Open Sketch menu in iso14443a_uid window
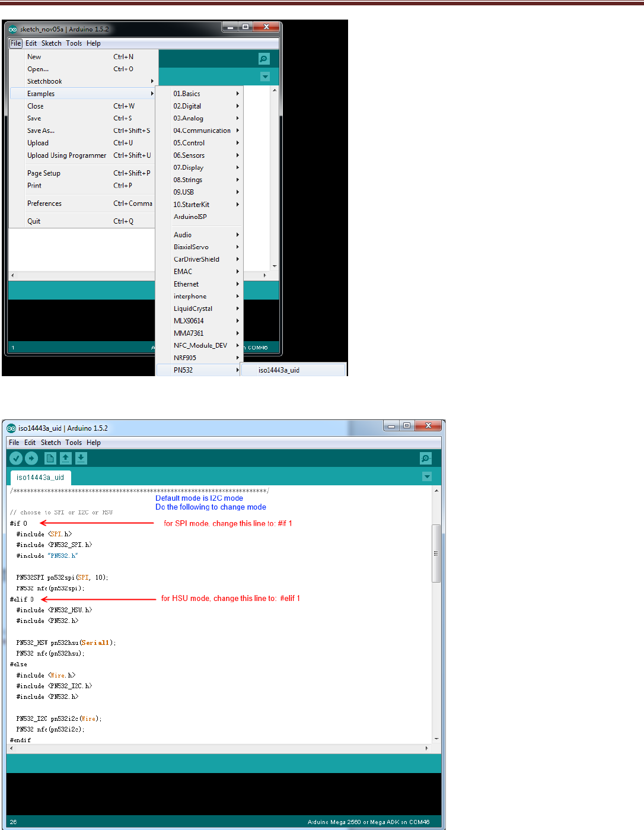The width and height of the screenshot is (644, 830). 51,443
